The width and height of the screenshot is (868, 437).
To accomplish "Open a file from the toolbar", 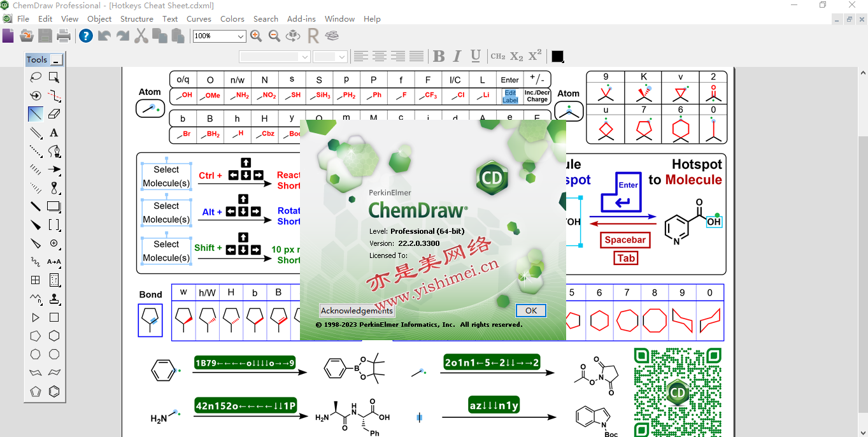I will tap(26, 36).
